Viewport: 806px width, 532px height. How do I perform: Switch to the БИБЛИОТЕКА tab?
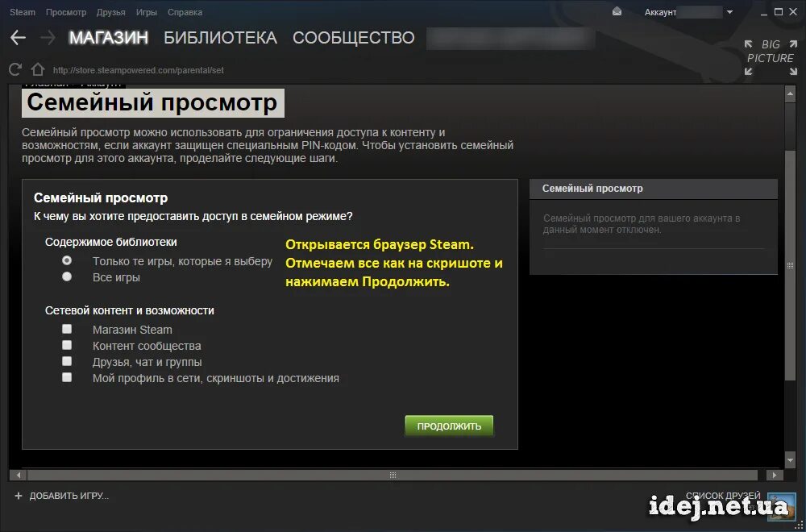221,38
